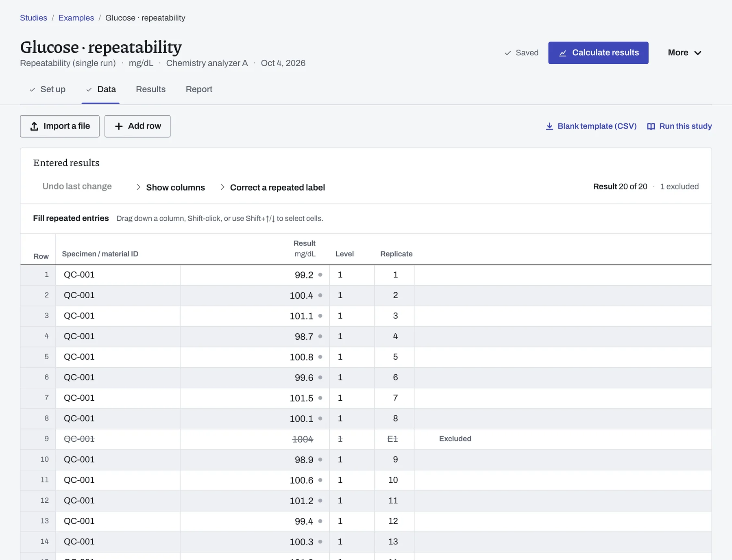The image size is (732, 560).
Task: Click the status dot next to 100.3
Action: click(x=320, y=542)
